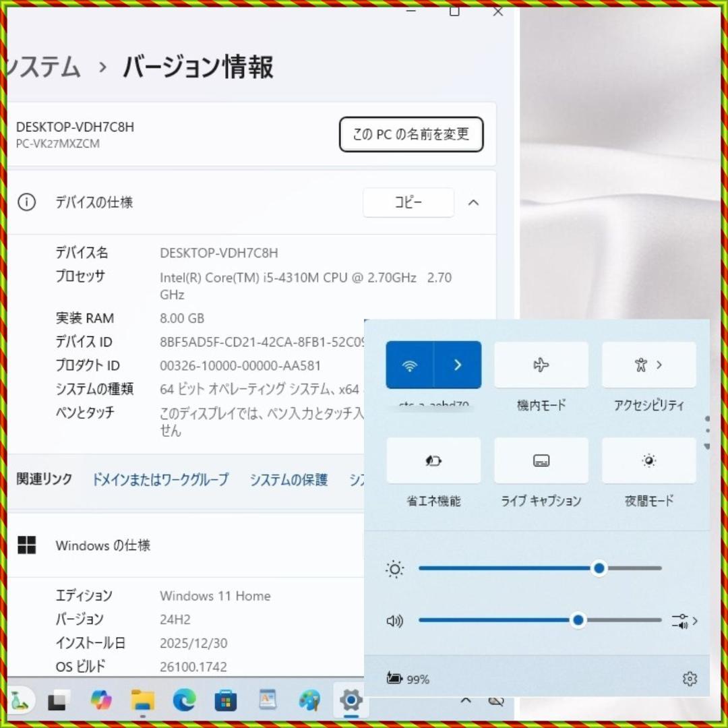The height and width of the screenshot is (728, 728).
Task: Click the このPCの名前を変更 button
Action: pos(411,134)
